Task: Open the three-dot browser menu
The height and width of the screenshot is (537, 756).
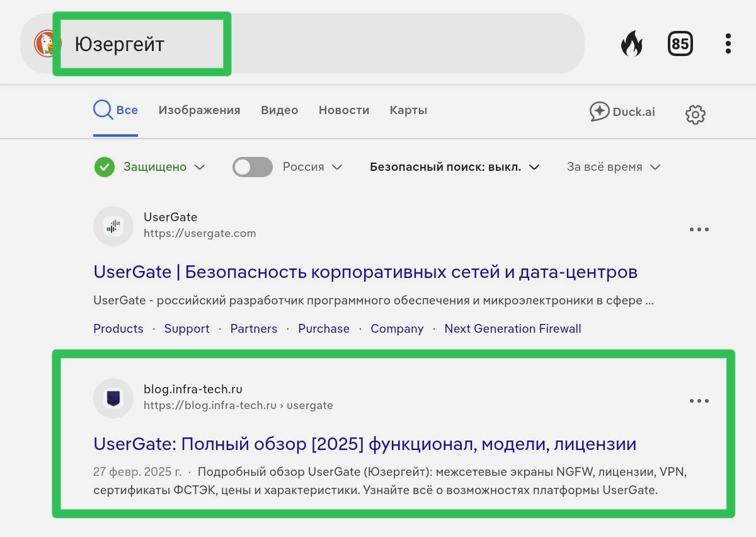Action: click(x=728, y=44)
